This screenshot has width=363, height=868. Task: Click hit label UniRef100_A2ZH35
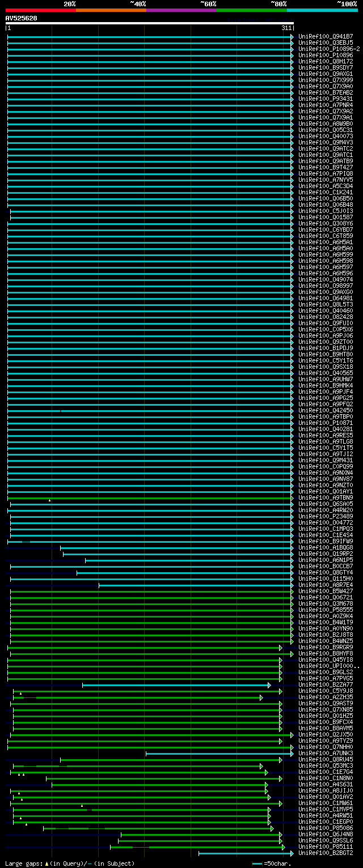326,697
